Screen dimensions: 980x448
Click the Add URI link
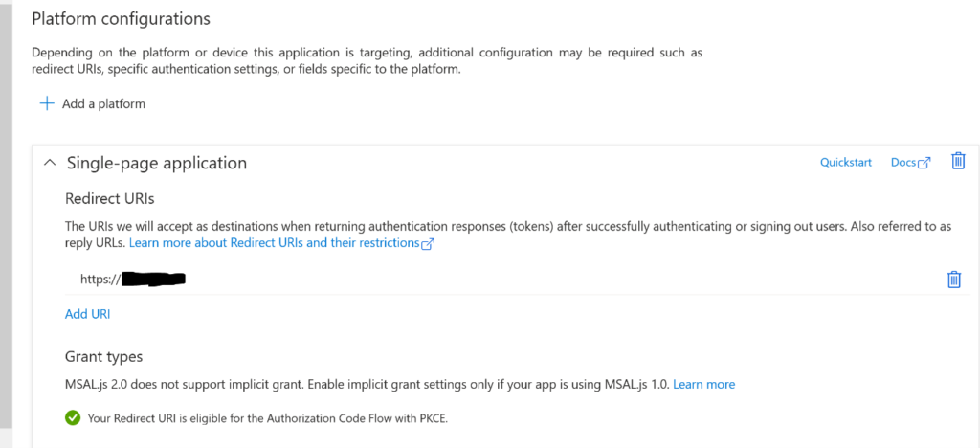coord(88,314)
